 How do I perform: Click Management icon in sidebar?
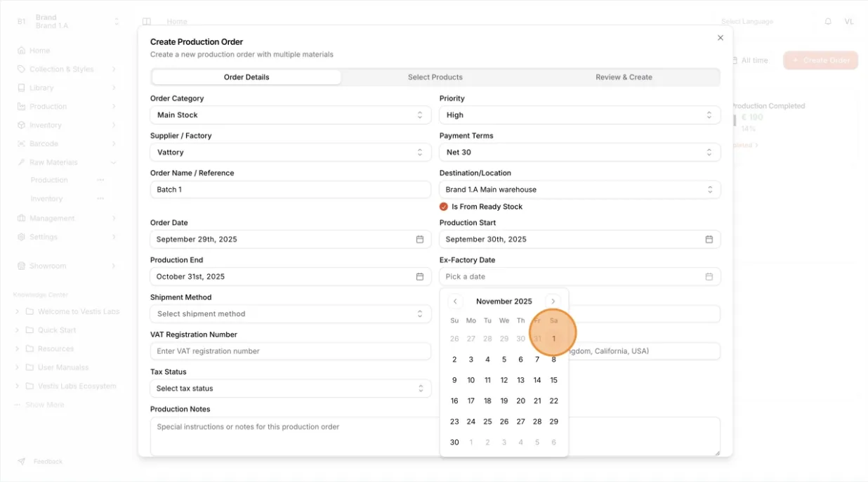coord(22,219)
